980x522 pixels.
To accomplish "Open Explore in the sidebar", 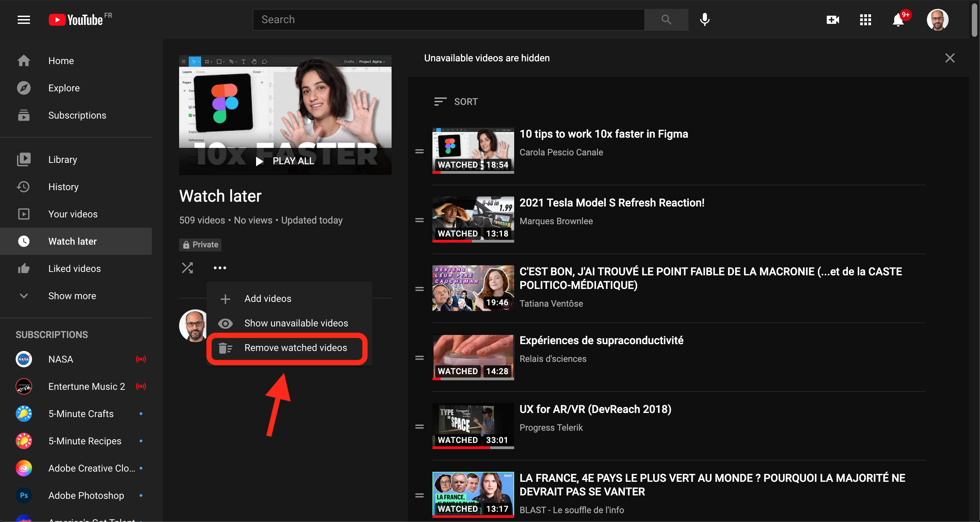I will 76,88.
